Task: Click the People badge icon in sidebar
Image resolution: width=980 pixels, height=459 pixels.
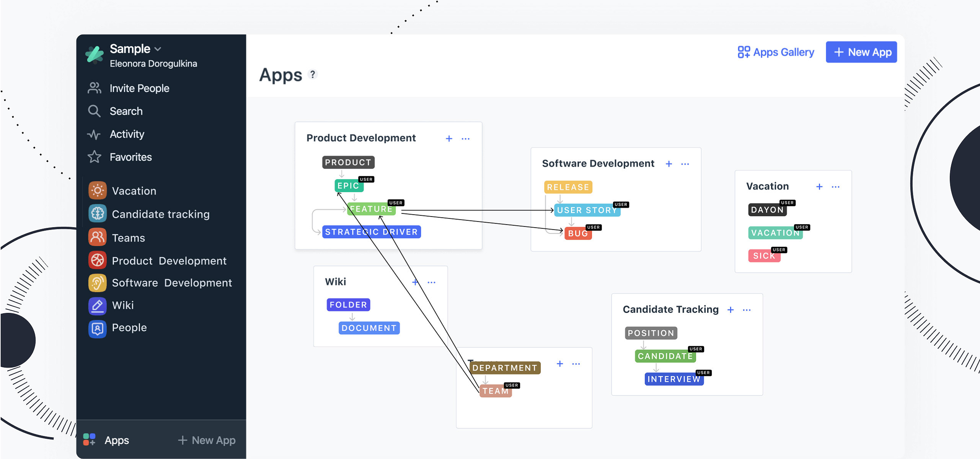Action: pos(97,328)
